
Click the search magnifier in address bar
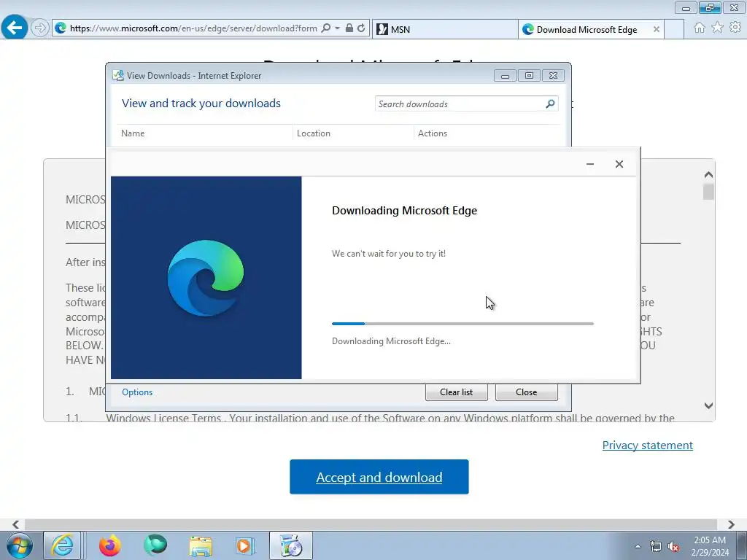[x=326, y=28]
